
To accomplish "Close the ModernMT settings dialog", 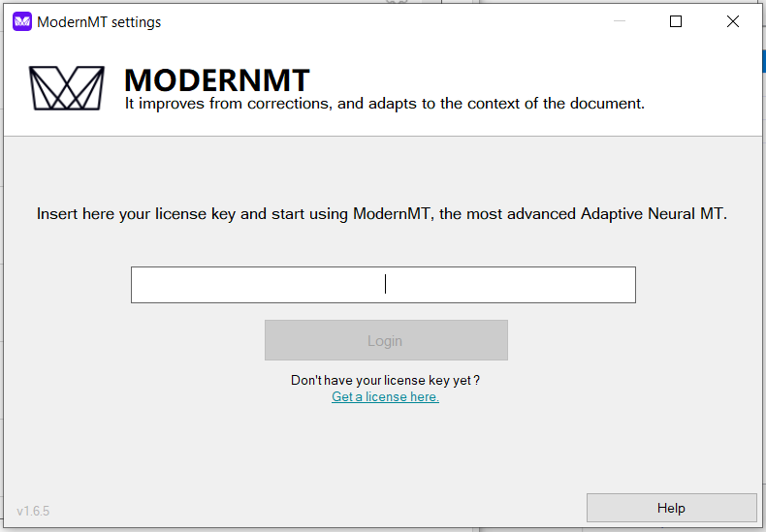I will tap(733, 21).
